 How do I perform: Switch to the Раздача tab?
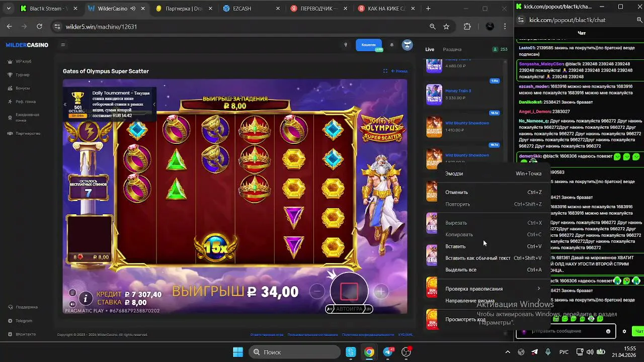(x=452, y=49)
